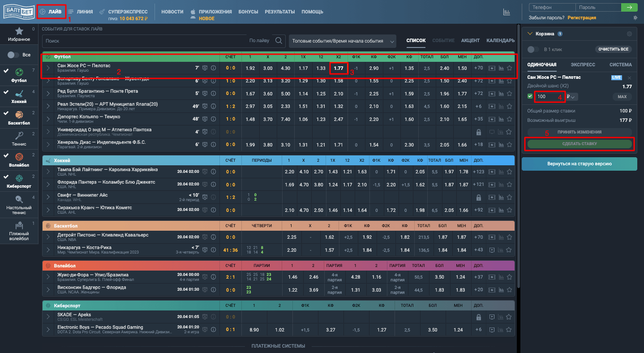The width and height of the screenshot is (644, 353).
Task: Expand the Тампа Бэй Лайтнинг row
Action: point(48,172)
